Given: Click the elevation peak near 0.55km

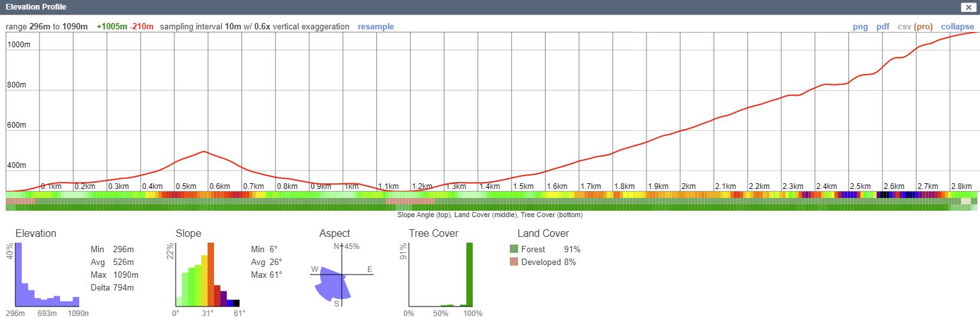Looking at the screenshot, I should pyautogui.click(x=203, y=151).
